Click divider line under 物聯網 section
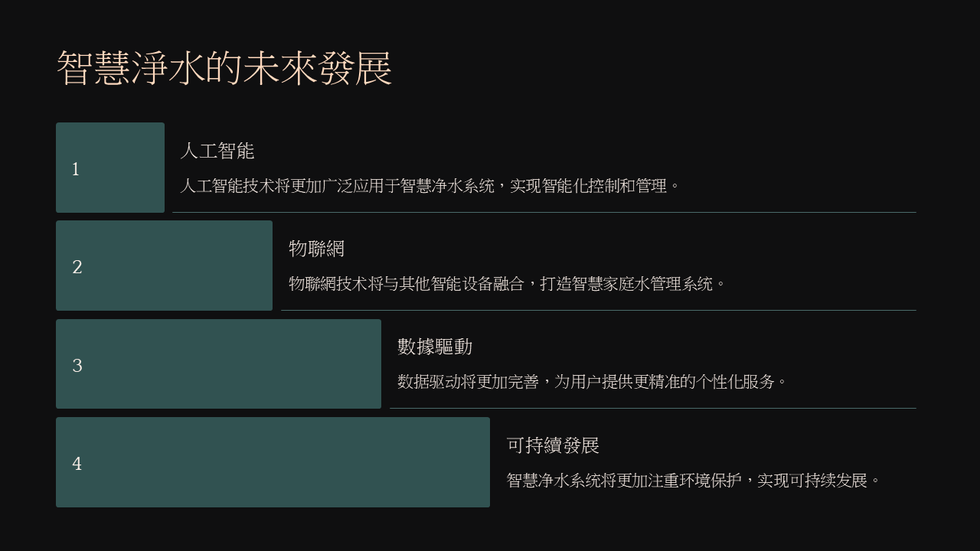The height and width of the screenshot is (551, 980). tap(599, 310)
